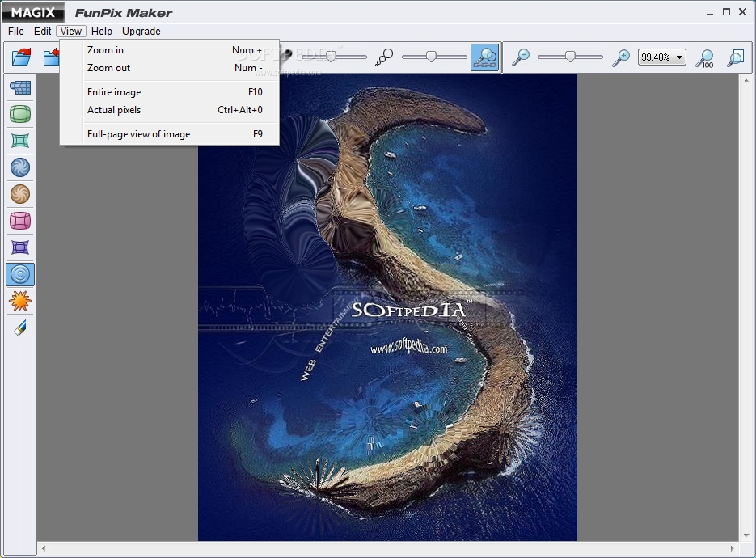The width and height of the screenshot is (756, 558).
Task: Click the horizontal scrollbar right arrow
Action: point(733,549)
